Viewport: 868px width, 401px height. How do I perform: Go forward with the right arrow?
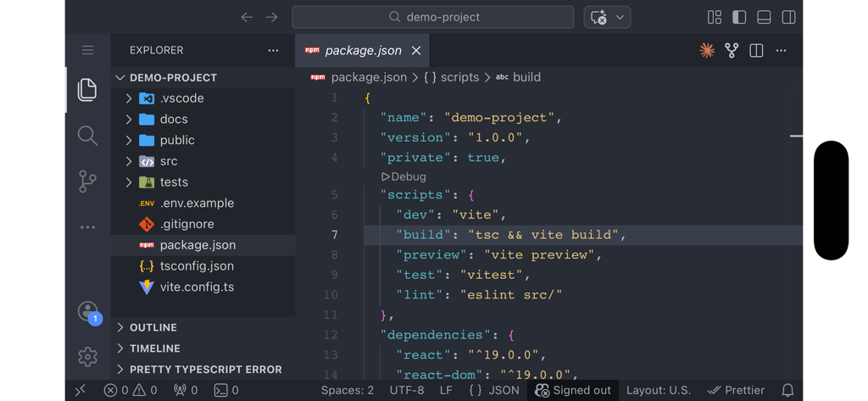[x=271, y=17]
